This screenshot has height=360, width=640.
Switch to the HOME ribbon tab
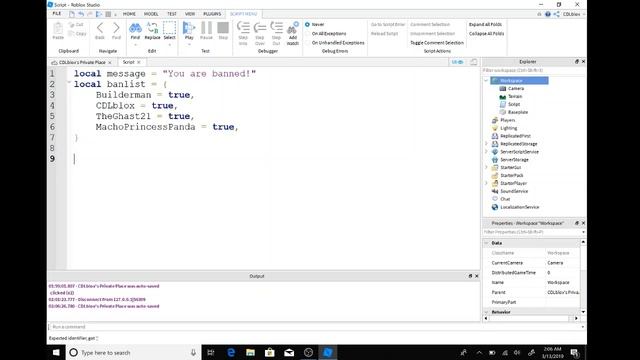129,14
